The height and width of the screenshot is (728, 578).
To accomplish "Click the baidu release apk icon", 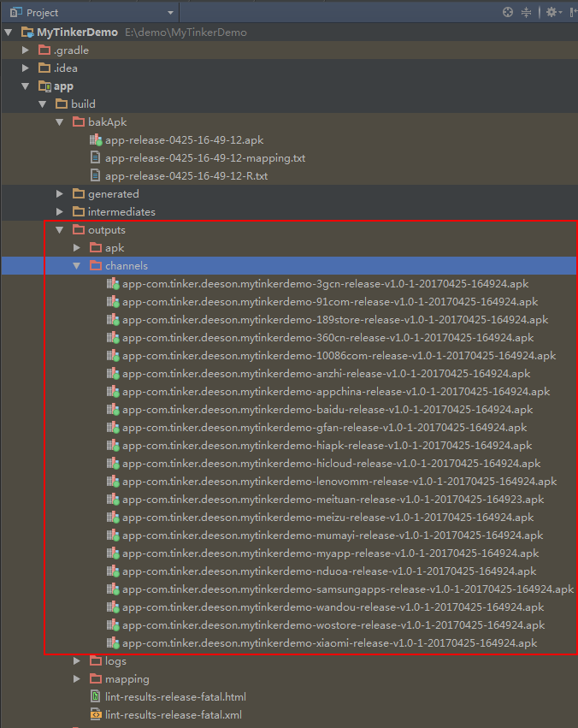I will pyautogui.click(x=113, y=410).
